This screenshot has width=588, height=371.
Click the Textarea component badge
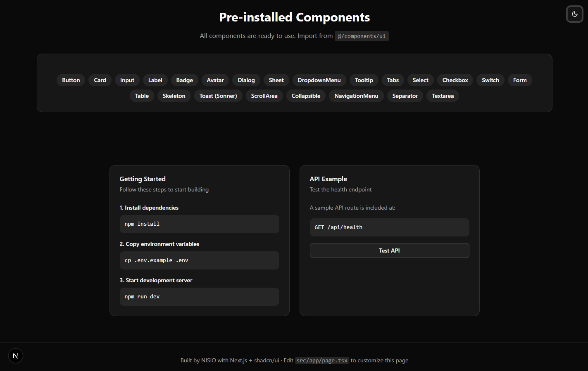(443, 96)
